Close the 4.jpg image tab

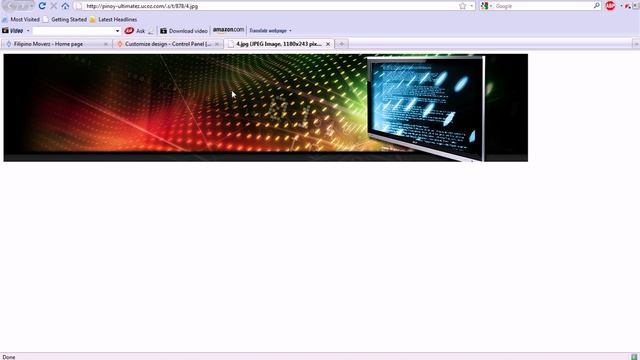pos(328,44)
